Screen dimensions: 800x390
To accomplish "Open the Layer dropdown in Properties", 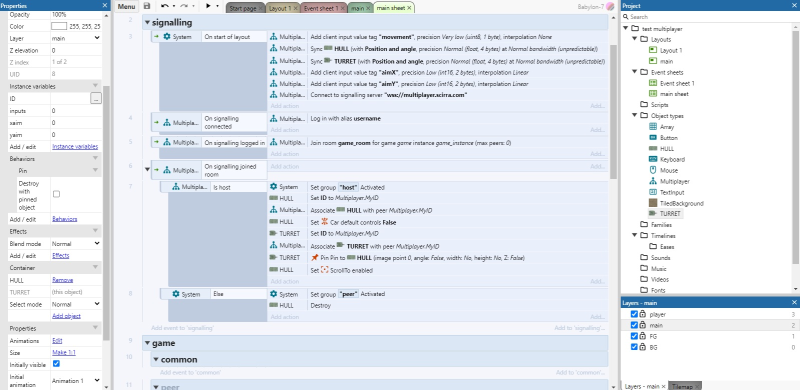I will pos(76,38).
